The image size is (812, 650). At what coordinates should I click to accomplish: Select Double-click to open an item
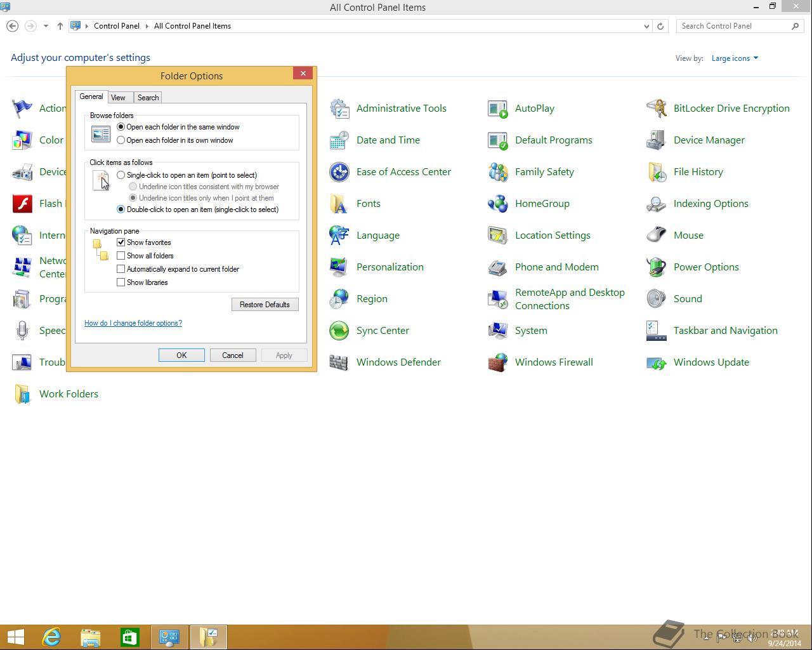(x=121, y=209)
